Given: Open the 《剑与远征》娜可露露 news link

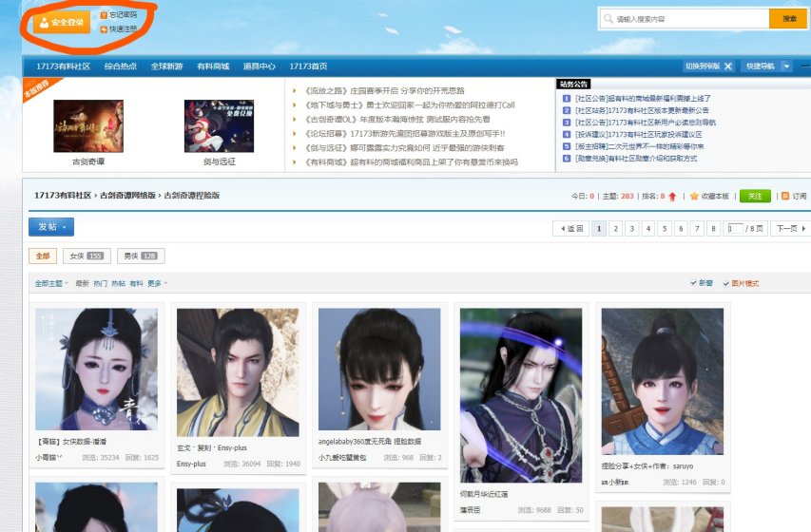Looking at the screenshot, I should pos(404,148).
